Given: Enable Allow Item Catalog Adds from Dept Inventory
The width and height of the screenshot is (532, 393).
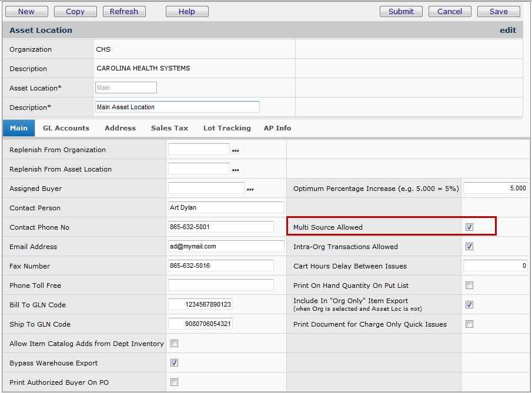Looking at the screenshot, I should click(x=174, y=344).
